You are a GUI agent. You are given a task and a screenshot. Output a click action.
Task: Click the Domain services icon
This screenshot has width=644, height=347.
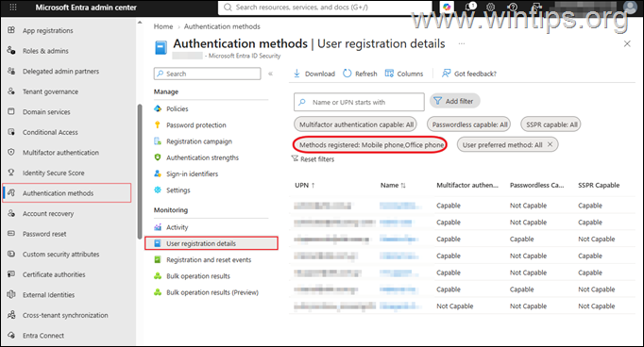click(11, 111)
